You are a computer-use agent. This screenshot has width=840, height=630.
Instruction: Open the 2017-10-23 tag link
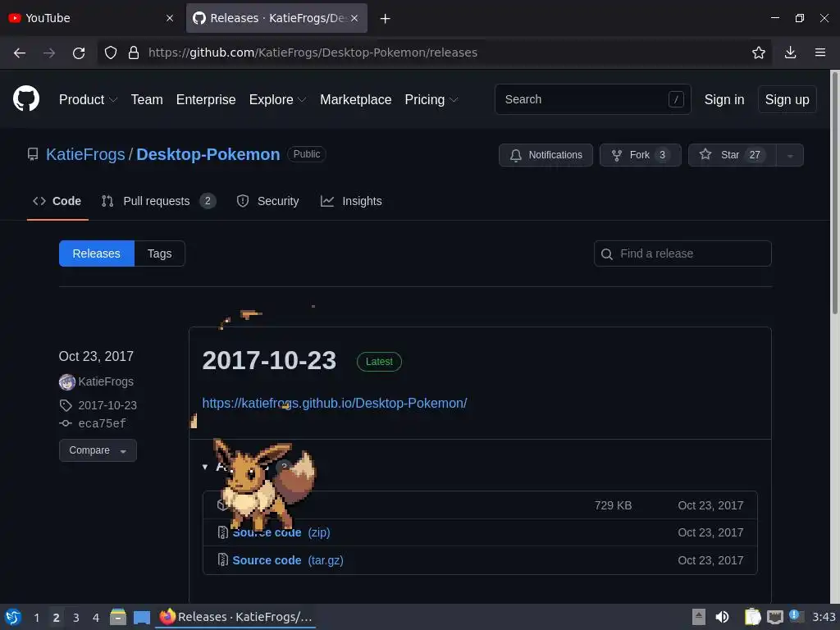(x=107, y=405)
